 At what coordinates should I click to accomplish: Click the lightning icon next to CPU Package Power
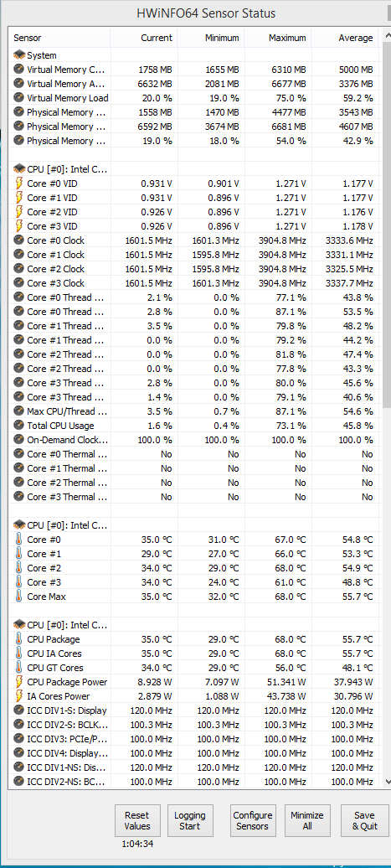[x=18, y=682]
